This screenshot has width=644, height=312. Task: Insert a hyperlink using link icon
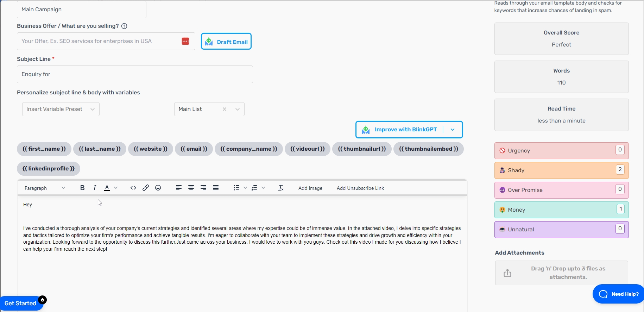coord(146,188)
